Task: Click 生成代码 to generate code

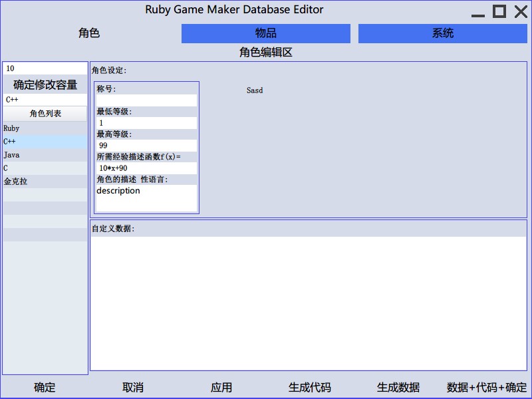Action: tap(310, 387)
